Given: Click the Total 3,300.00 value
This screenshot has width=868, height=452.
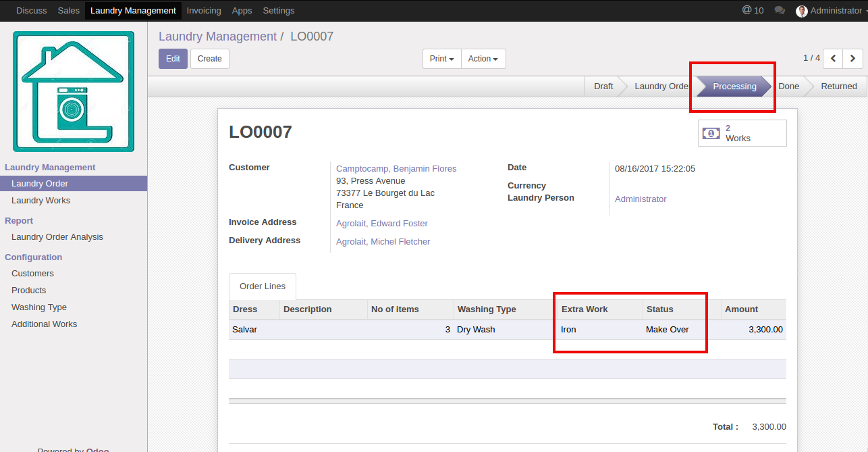Looking at the screenshot, I should (769, 427).
